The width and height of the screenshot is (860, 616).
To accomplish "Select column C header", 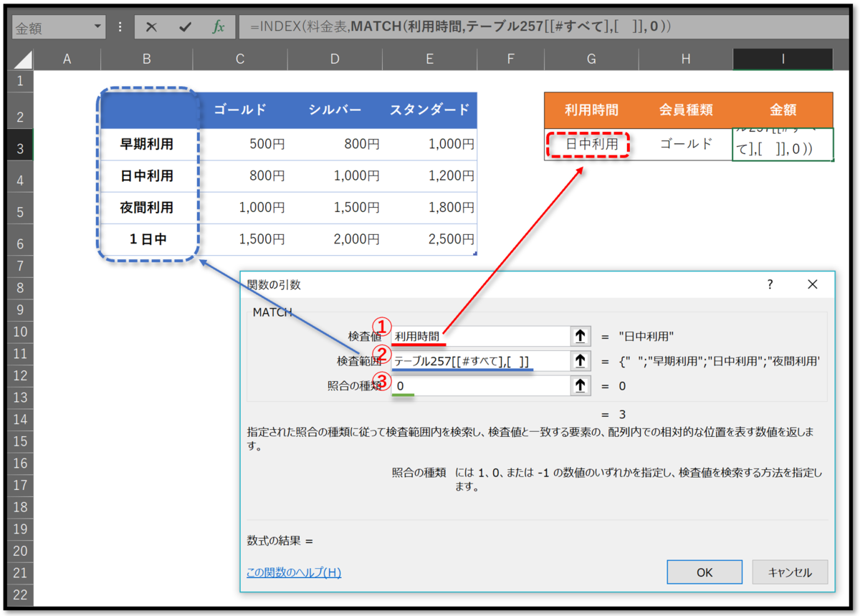I will 240,59.
